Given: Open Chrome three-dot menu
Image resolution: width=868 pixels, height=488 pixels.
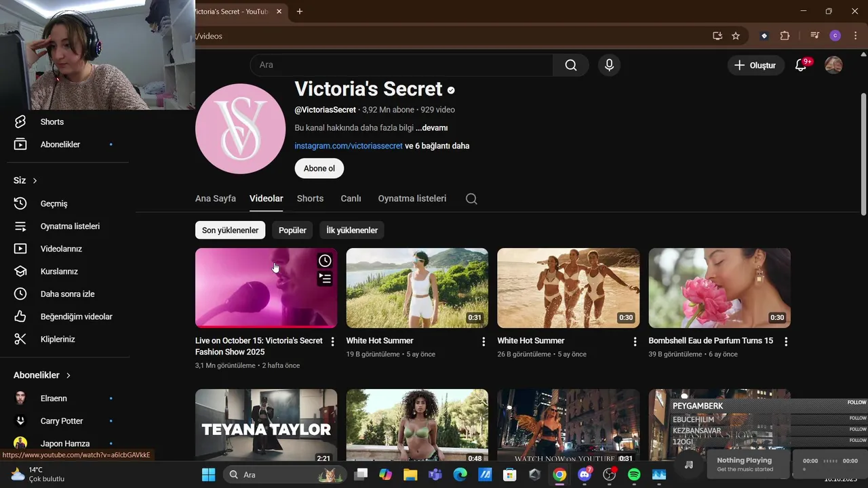Looking at the screenshot, I should click(x=855, y=36).
